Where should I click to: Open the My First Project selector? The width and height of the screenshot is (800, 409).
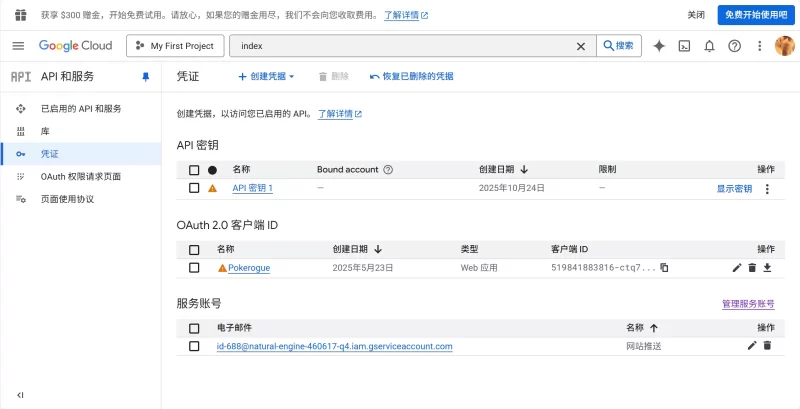click(x=175, y=46)
